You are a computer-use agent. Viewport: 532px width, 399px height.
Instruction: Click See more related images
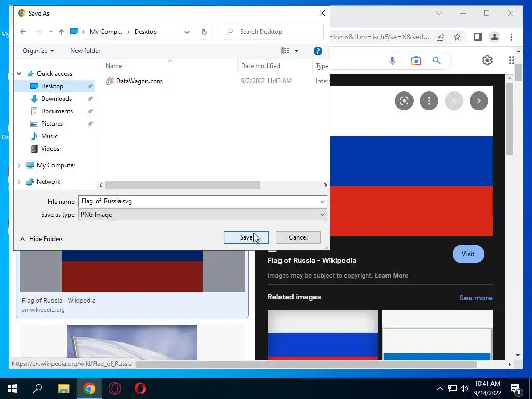coord(475,298)
